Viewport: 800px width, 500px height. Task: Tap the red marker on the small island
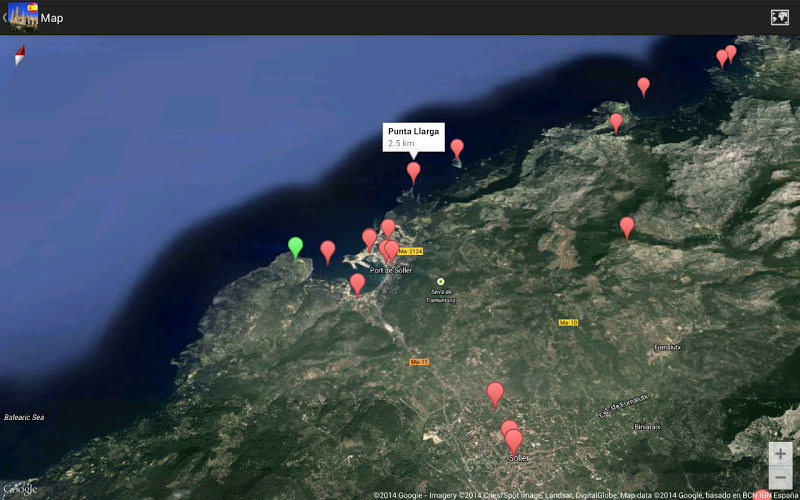pyautogui.click(x=457, y=148)
